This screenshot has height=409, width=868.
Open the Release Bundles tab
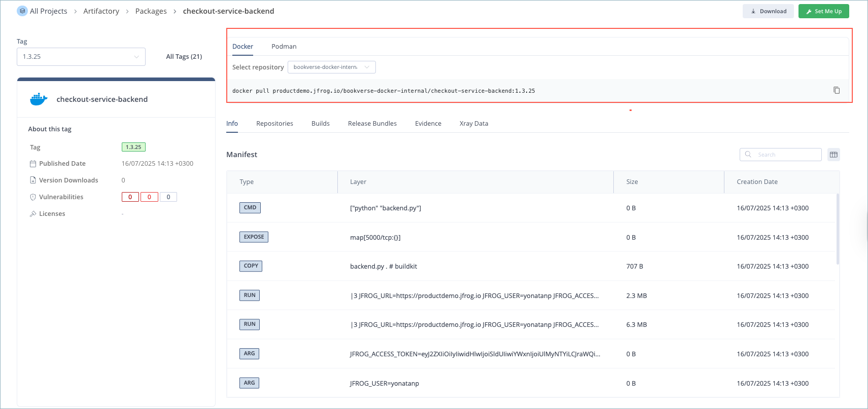372,123
